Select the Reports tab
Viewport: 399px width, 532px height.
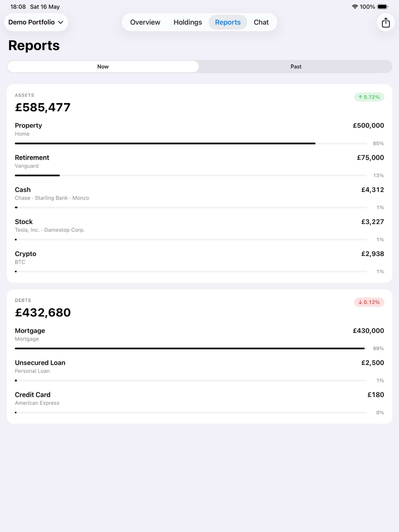(x=228, y=22)
